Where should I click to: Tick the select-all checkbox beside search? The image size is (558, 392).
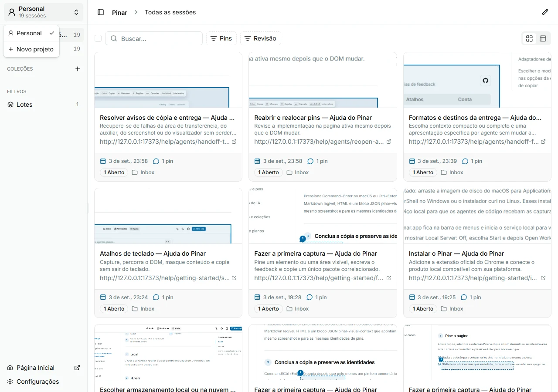(98, 38)
